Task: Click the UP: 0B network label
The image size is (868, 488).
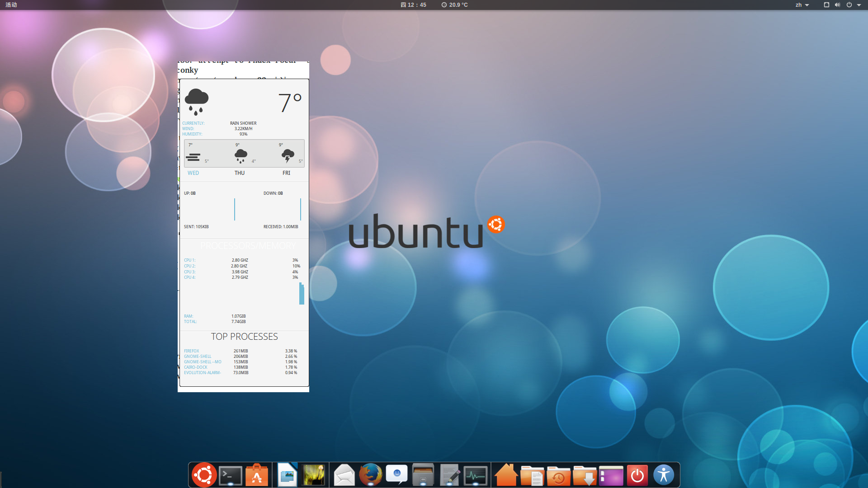Action: tap(190, 193)
